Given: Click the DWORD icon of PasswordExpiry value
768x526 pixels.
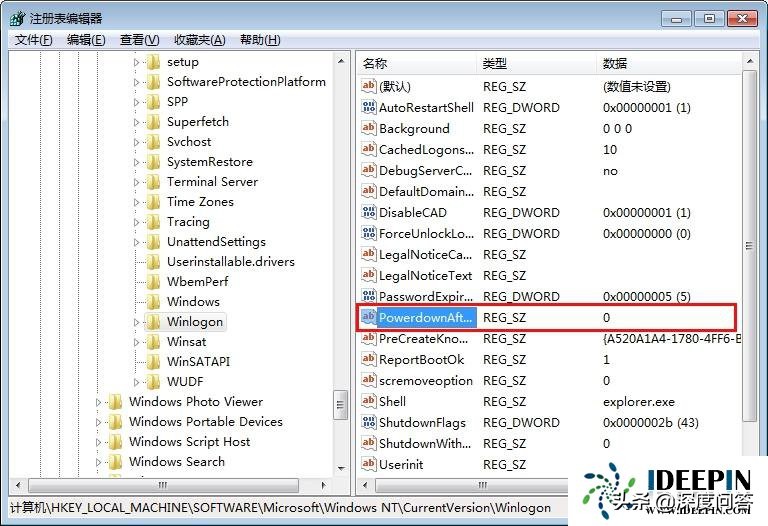Looking at the screenshot, I should tap(368, 296).
